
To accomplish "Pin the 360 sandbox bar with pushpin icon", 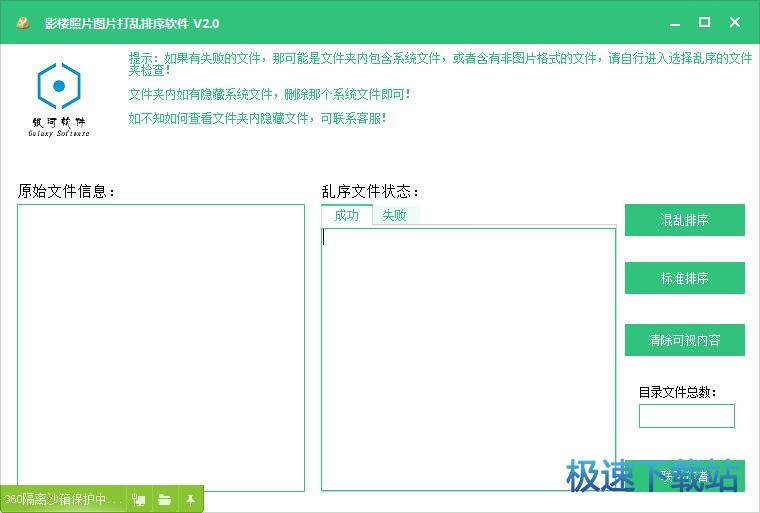I will [190, 499].
